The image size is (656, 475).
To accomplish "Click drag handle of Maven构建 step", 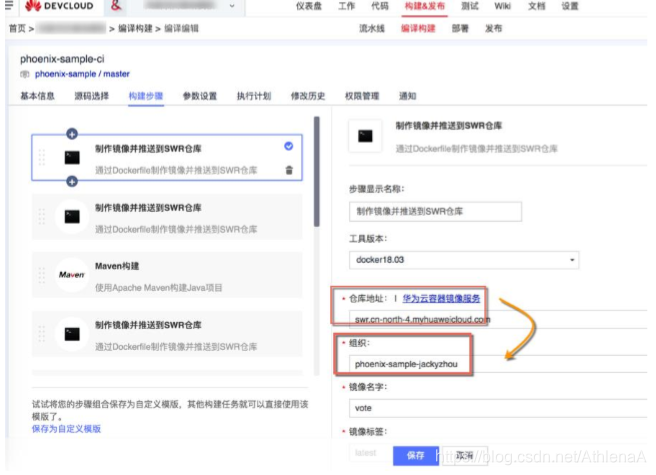I will (x=41, y=275).
